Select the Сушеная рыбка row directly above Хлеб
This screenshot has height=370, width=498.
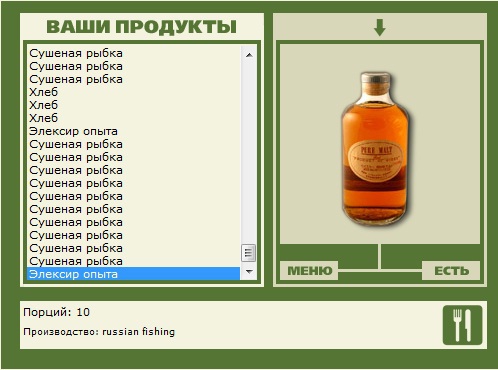coord(133,79)
